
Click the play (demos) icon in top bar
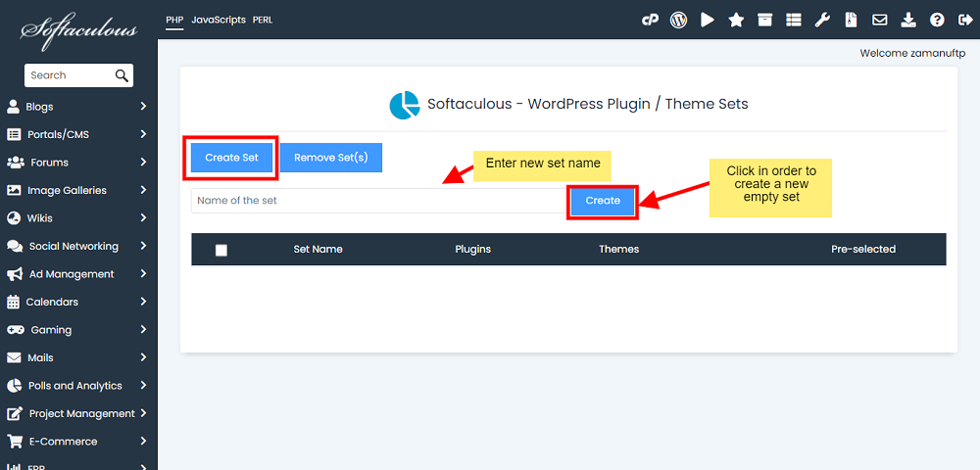(708, 20)
